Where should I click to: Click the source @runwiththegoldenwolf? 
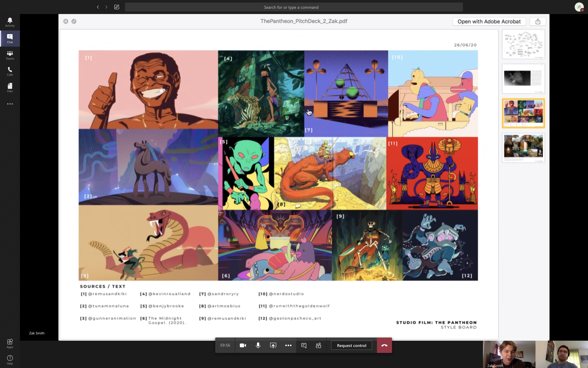click(x=299, y=306)
